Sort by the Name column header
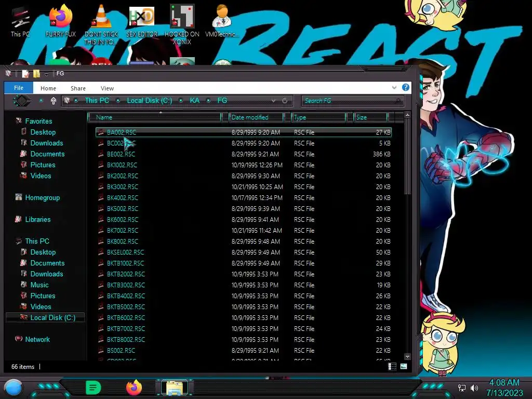The height and width of the screenshot is (399, 532). (154, 117)
